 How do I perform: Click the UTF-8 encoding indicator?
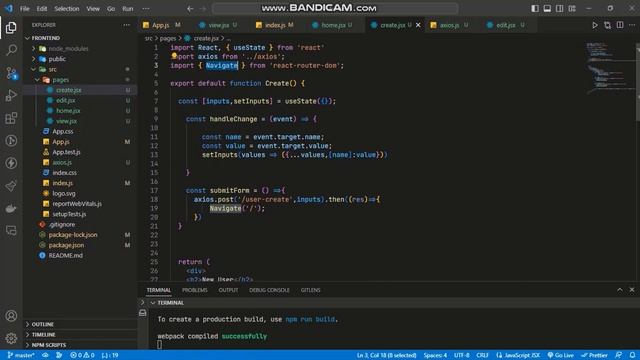[x=461, y=355]
